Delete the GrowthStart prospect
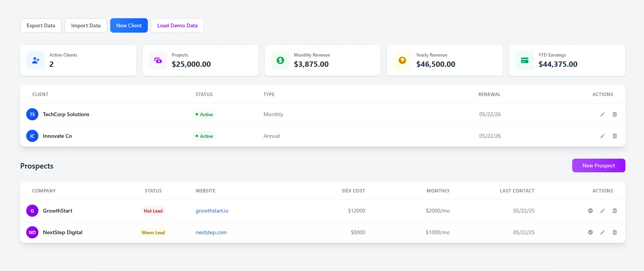The height and width of the screenshot is (271, 644). tap(614, 211)
